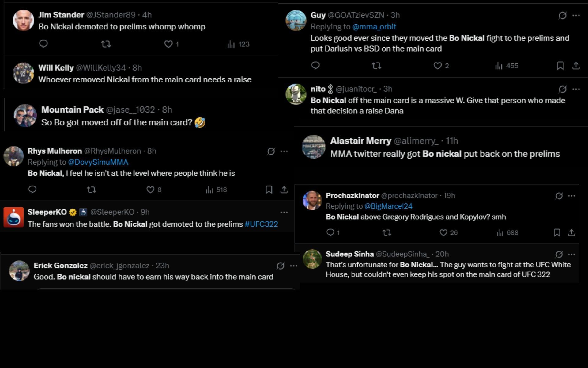Click the retweet icon on Rhys Mulheron's tweet
The height and width of the screenshot is (368, 588).
tap(91, 190)
